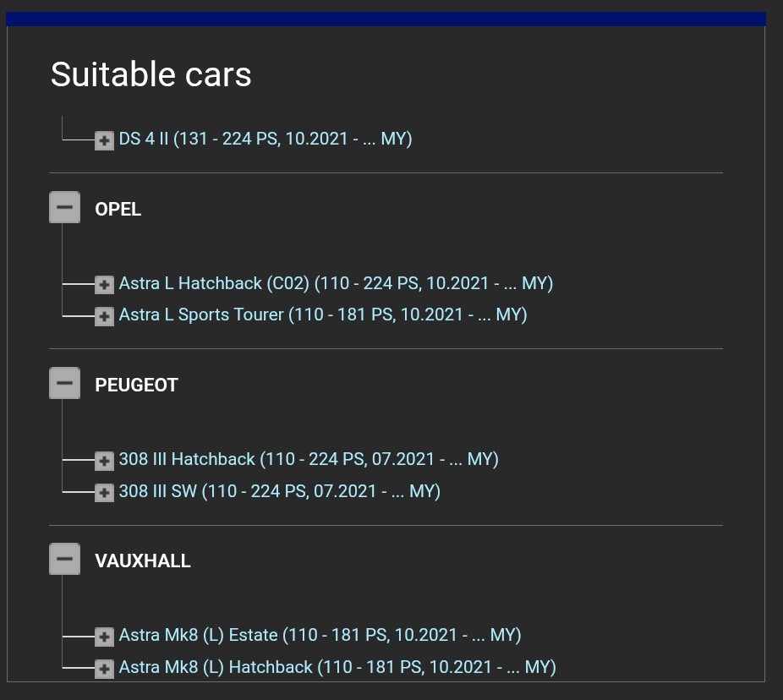This screenshot has width=783, height=700.
Task: Expand 308 III Hatchback plus icon
Action: coord(104,461)
